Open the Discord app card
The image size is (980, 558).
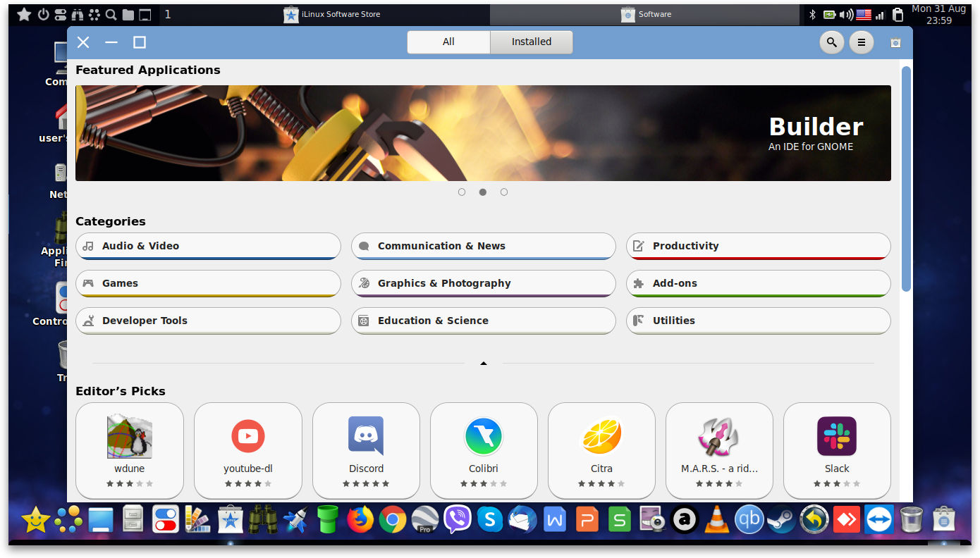(366, 451)
